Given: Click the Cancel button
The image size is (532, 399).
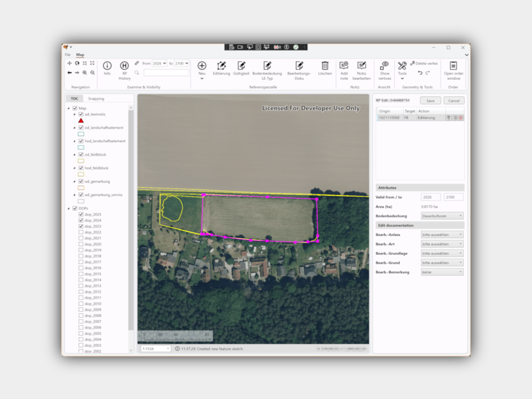Looking at the screenshot, I should (454, 101).
